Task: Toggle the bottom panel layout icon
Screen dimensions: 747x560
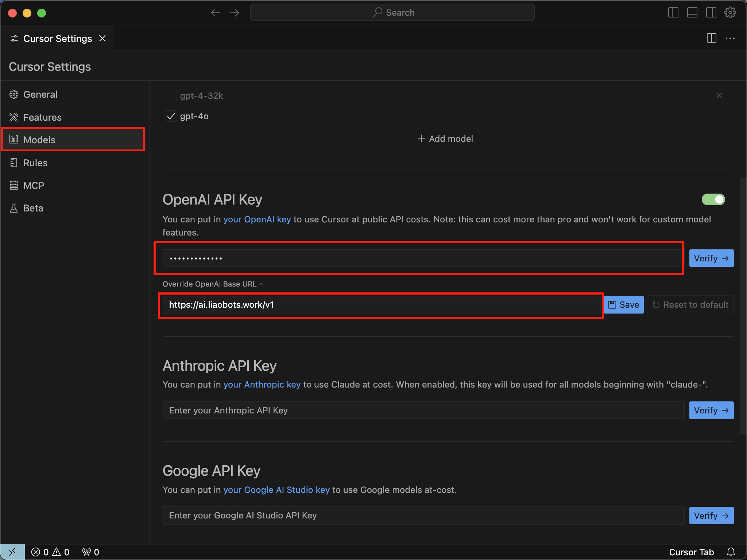Action: tap(692, 13)
